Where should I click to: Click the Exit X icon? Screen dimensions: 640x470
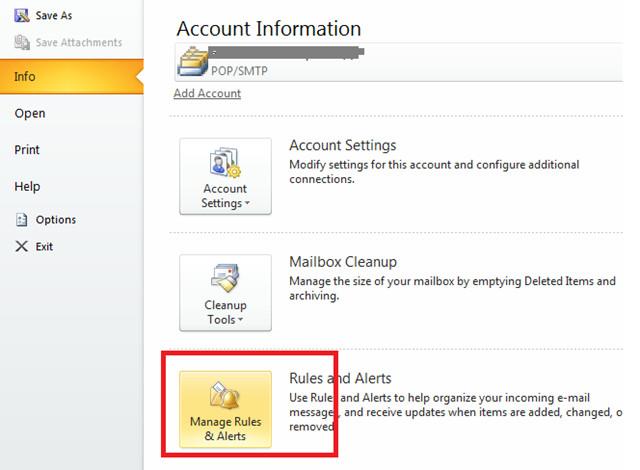tap(21, 247)
